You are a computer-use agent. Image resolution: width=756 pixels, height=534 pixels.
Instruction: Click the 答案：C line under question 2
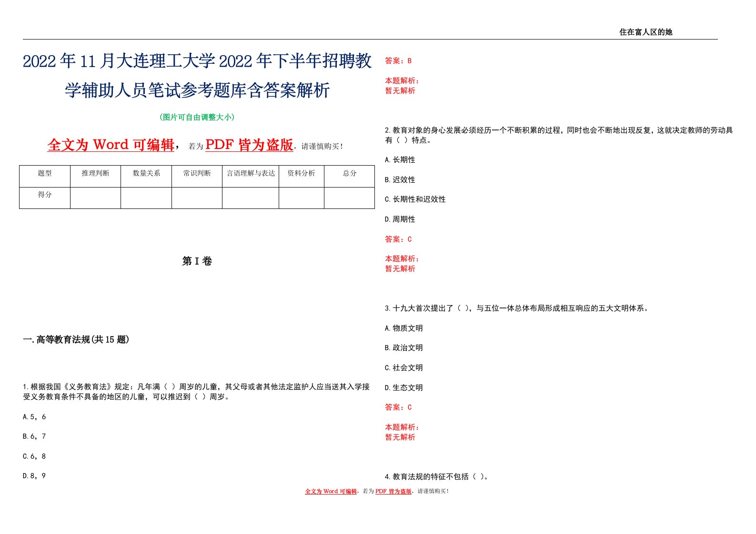[x=398, y=239]
